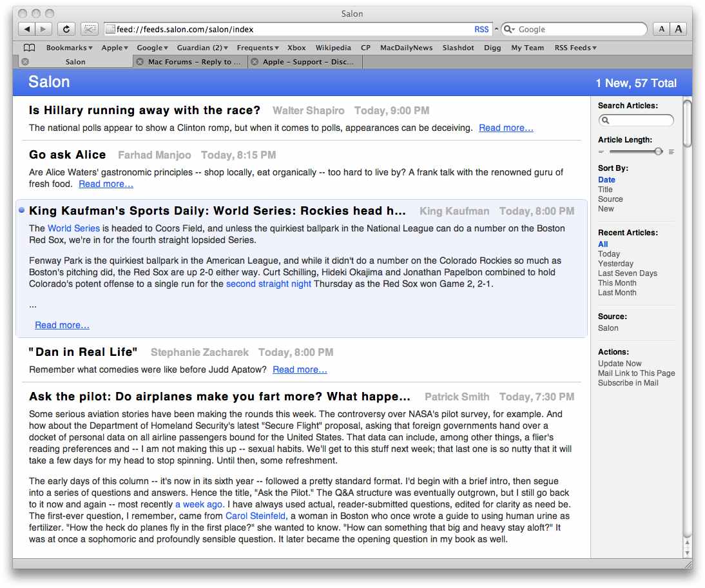This screenshot has width=705, height=588.
Task: Open the Google search magnifier dropdown
Action: pos(509,29)
